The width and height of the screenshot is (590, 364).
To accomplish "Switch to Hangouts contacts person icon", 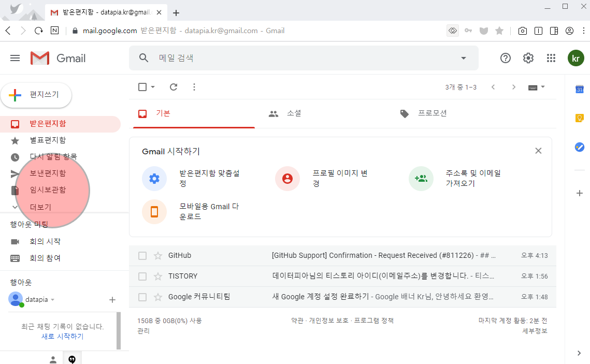I will pyautogui.click(x=53, y=360).
